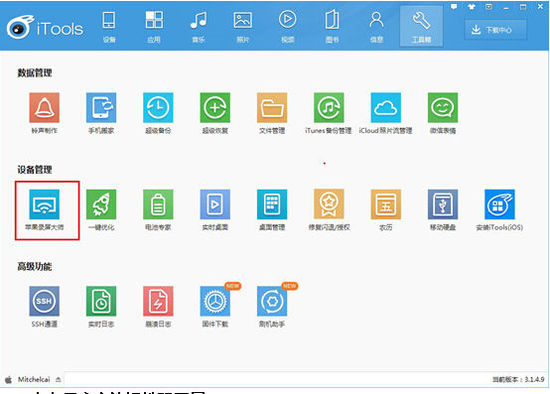Open the 视频 (Video) tab
Screen dimensions: 550x394
pyautogui.click(x=287, y=27)
